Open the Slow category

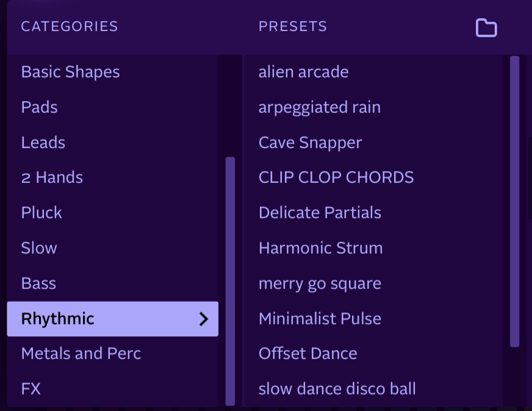tap(39, 248)
